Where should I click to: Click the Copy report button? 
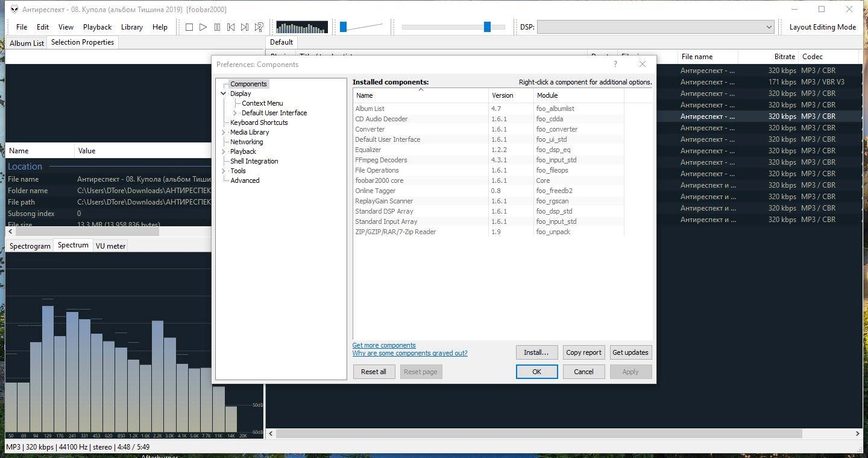point(583,352)
